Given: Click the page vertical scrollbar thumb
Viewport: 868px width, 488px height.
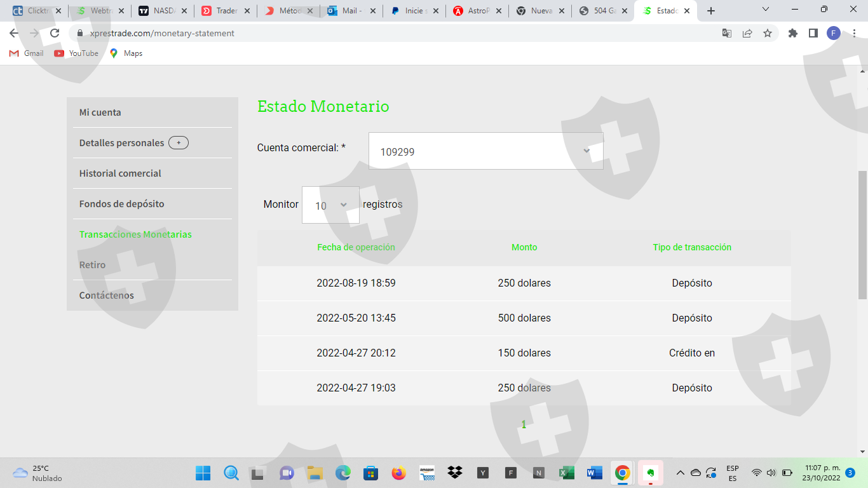Looking at the screenshot, I should tap(862, 235).
